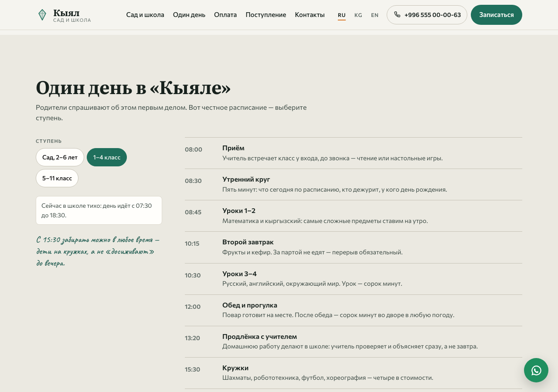Click the Повар готовит на месте description

tap(338, 315)
